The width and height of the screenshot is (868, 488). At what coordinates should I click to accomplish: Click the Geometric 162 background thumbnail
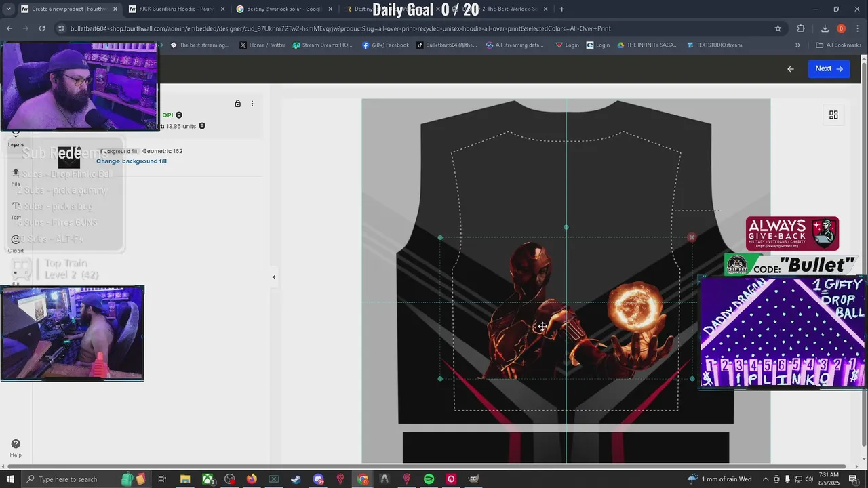(x=69, y=157)
